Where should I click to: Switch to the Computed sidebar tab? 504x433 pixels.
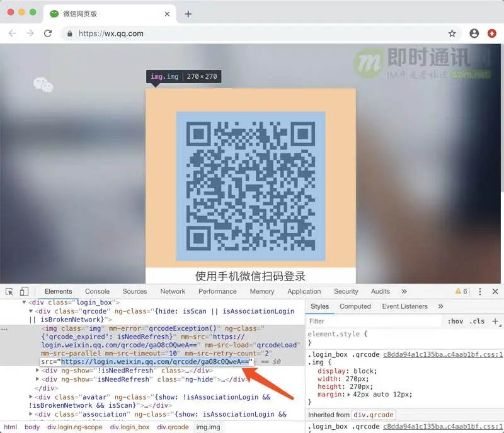(x=355, y=306)
